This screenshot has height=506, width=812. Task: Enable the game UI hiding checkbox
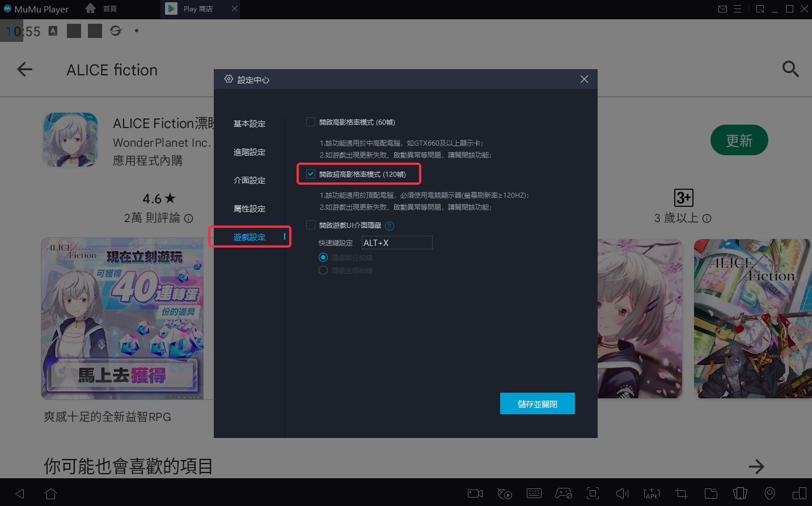(x=311, y=225)
